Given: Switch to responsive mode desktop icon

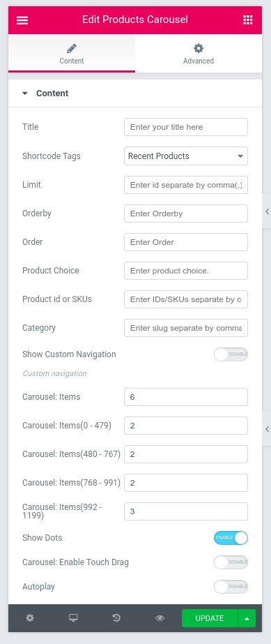Looking at the screenshot, I should [73, 617].
